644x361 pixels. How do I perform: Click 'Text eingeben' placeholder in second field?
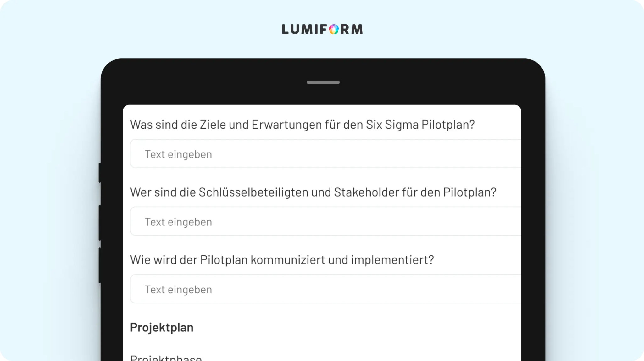coord(178,222)
